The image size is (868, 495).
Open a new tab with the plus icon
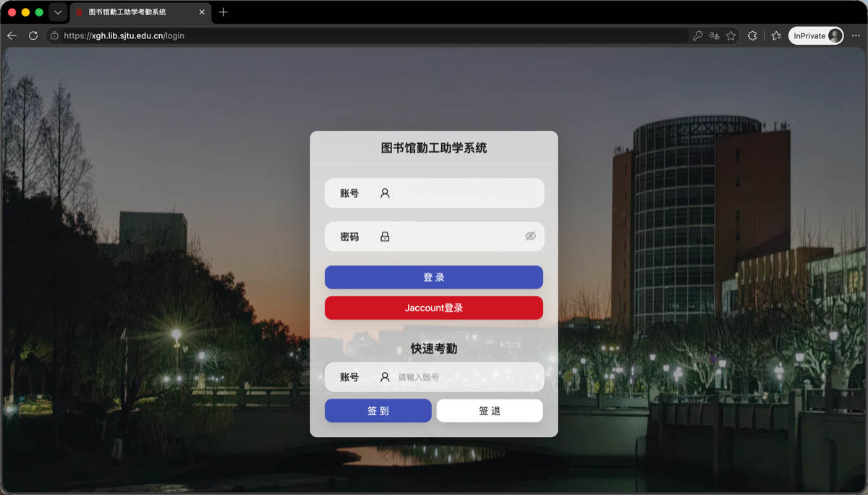(223, 12)
